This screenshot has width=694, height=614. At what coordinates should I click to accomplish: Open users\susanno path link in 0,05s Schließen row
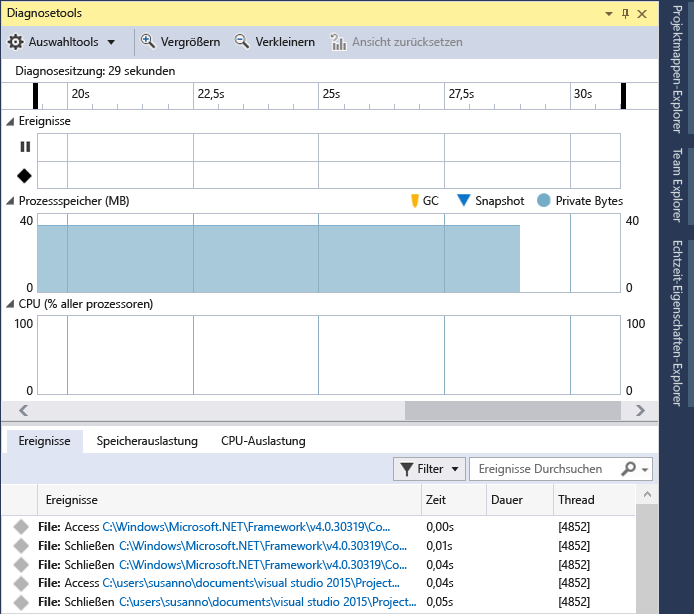[x=268, y=602]
